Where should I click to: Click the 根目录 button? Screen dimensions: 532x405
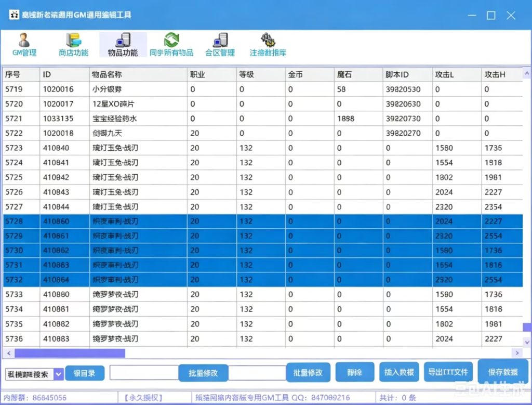pyautogui.click(x=85, y=373)
